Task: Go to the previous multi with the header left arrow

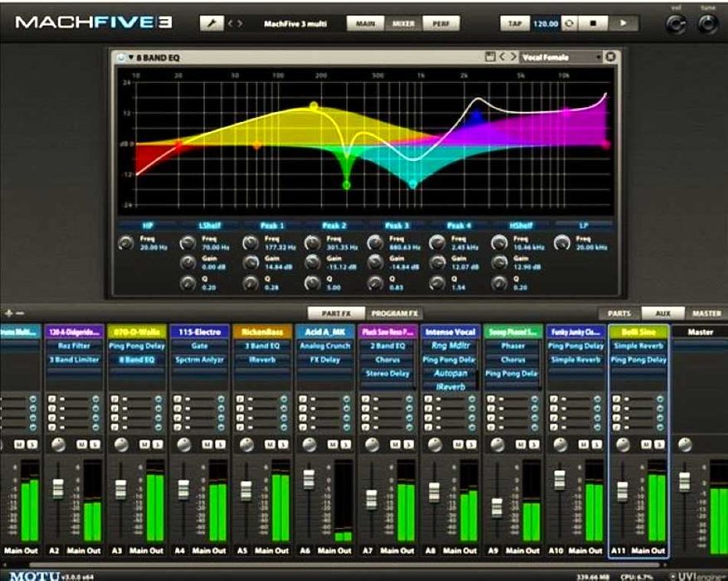Action: tap(230, 23)
